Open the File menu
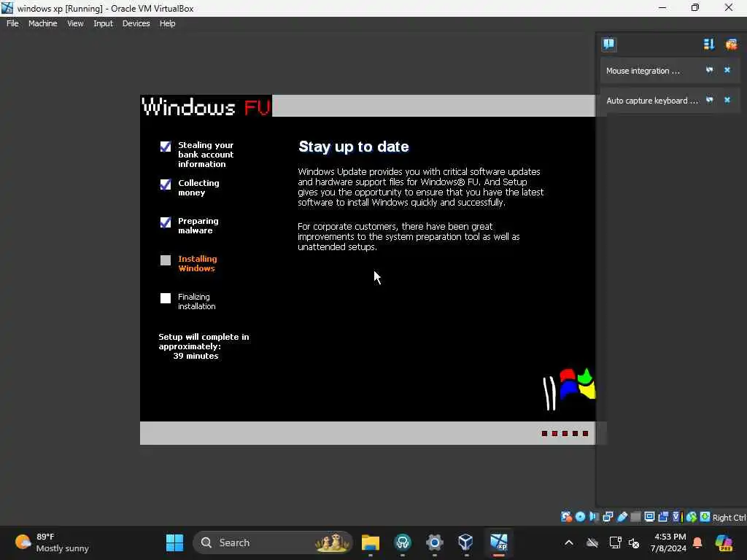 12,23
